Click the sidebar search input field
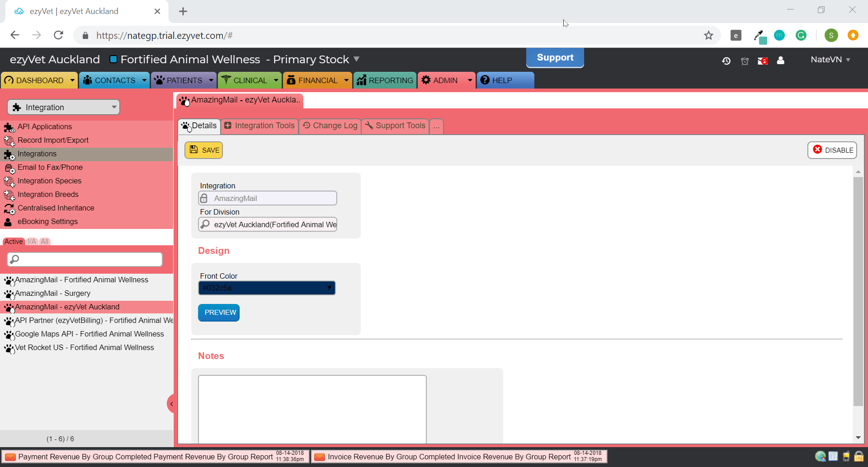This screenshot has width=868, height=467. point(85,259)
